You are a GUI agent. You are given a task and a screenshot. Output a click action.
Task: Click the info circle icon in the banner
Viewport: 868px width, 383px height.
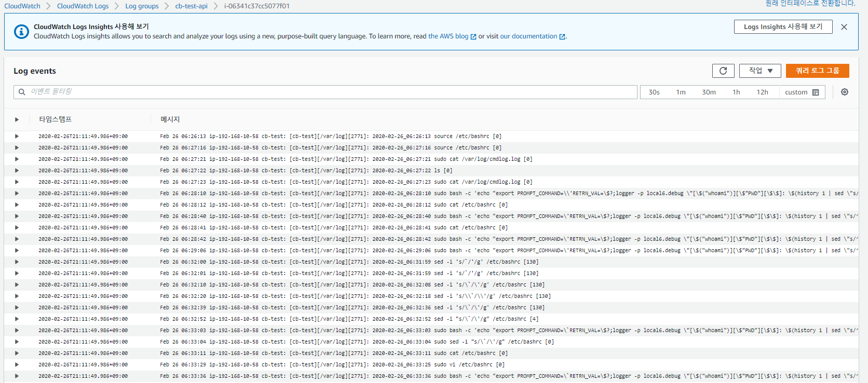click(21, 32)
